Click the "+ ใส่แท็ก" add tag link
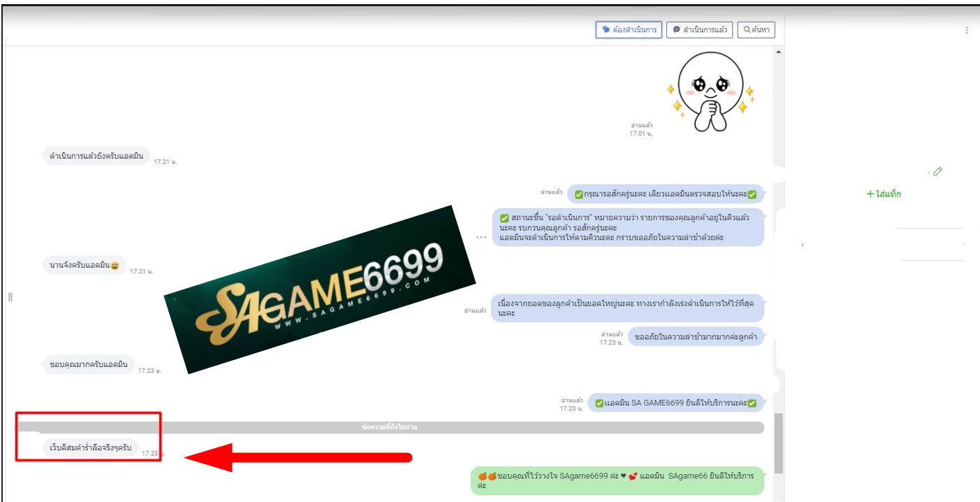 coord(884,194)
